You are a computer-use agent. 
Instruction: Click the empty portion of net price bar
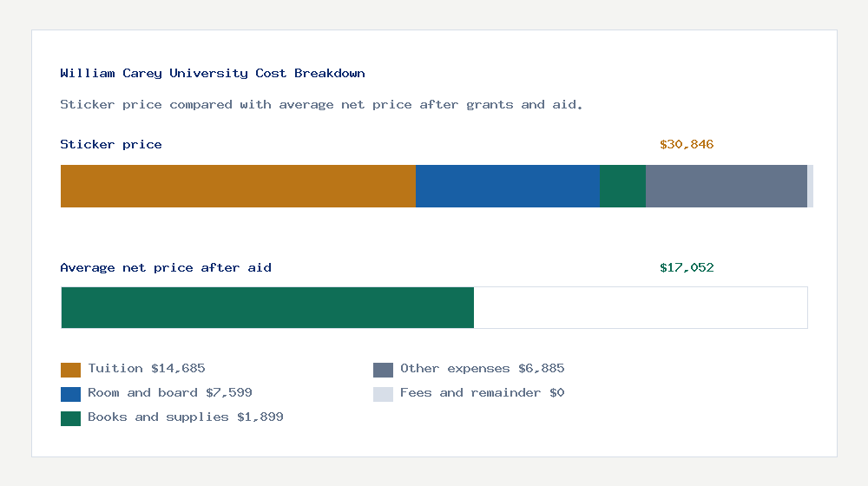(x=641, y=308)
